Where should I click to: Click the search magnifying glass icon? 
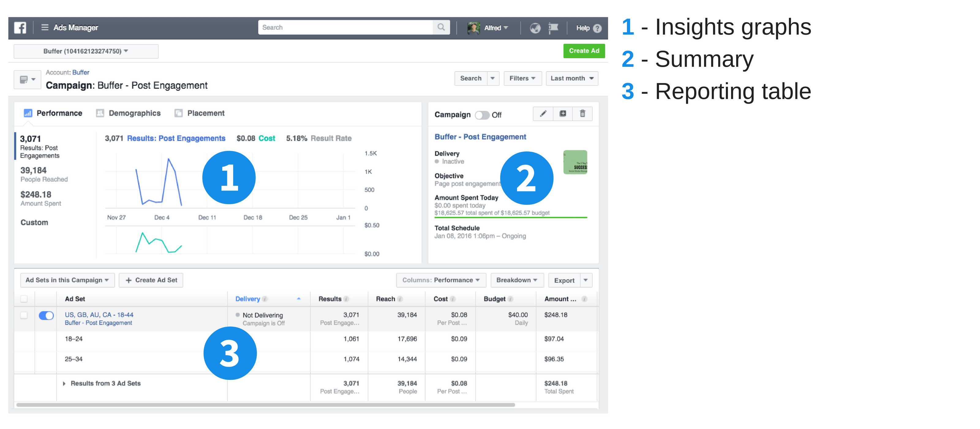[x=441, y=27]
